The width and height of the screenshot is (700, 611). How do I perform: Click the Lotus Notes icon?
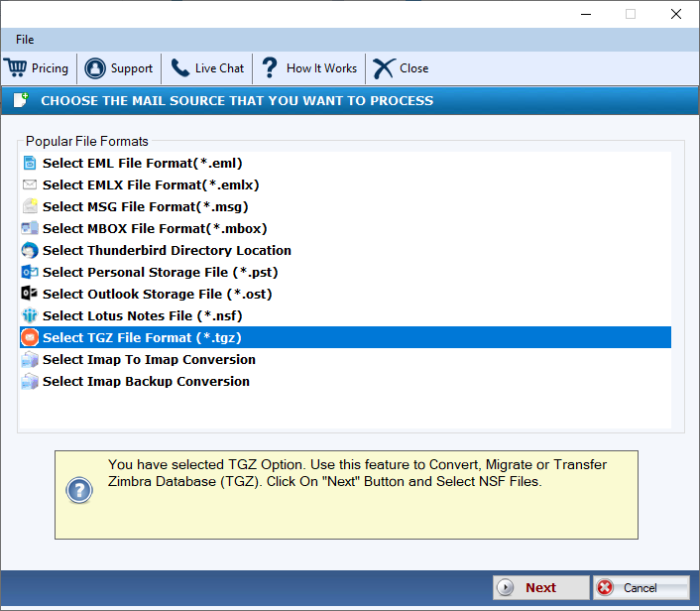(x=30, y=315)
